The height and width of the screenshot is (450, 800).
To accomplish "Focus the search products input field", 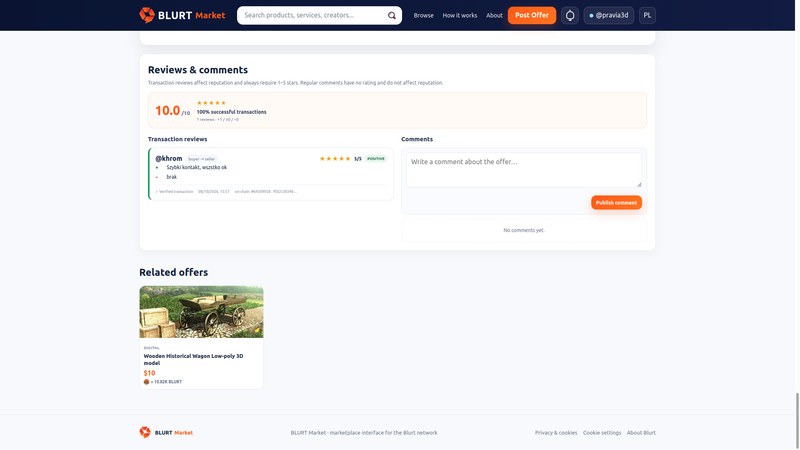I will point(314,15).
